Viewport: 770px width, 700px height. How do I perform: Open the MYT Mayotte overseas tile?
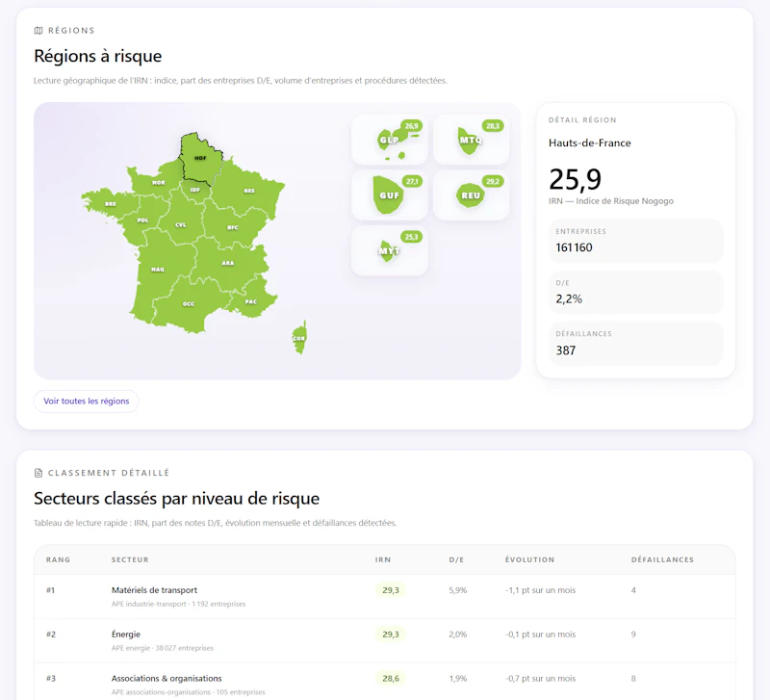click(x=390, y=250)
